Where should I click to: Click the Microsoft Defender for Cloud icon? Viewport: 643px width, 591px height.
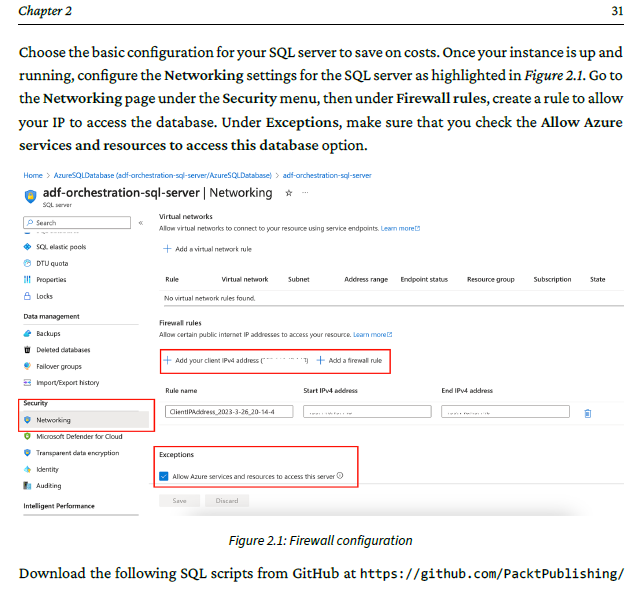point(27,436)
